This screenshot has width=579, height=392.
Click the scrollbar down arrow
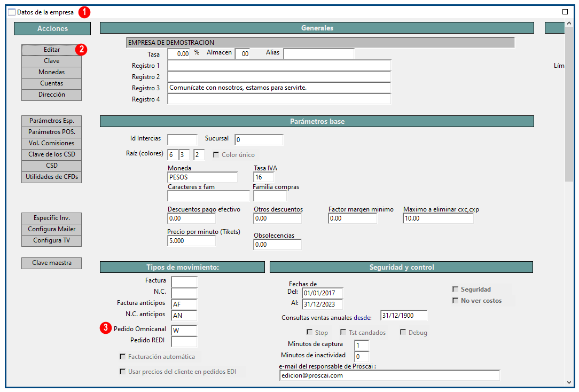coord(569,382)
